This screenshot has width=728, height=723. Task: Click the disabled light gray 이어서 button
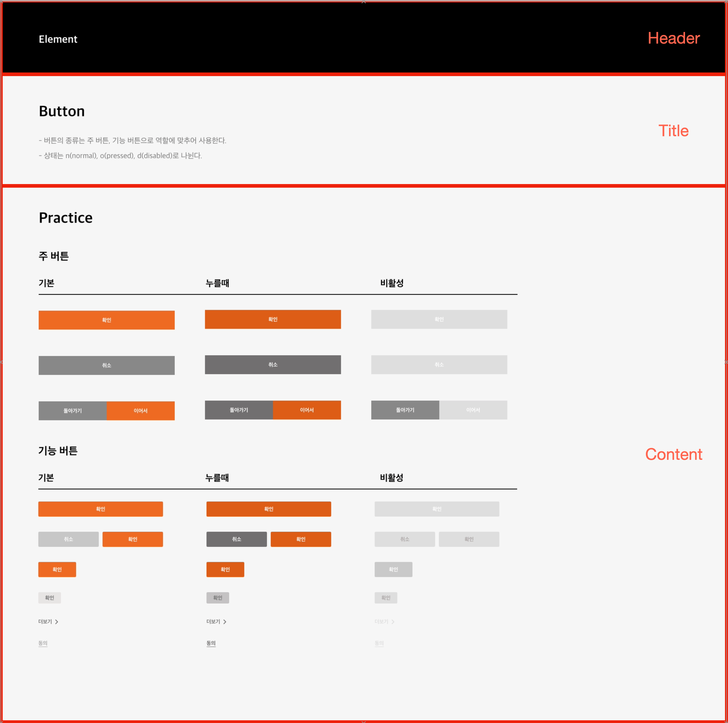tap(473, 410)
